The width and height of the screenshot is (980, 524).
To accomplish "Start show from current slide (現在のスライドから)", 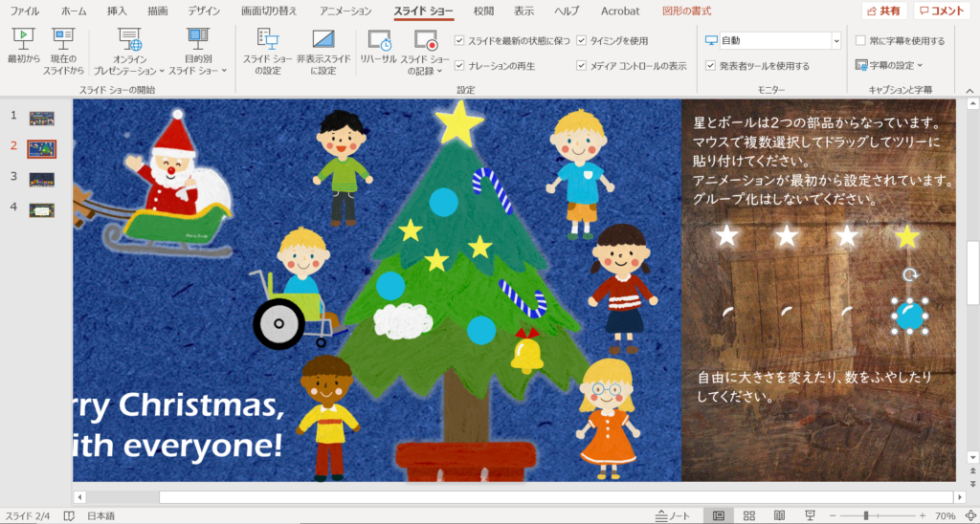I will point(63,52).
